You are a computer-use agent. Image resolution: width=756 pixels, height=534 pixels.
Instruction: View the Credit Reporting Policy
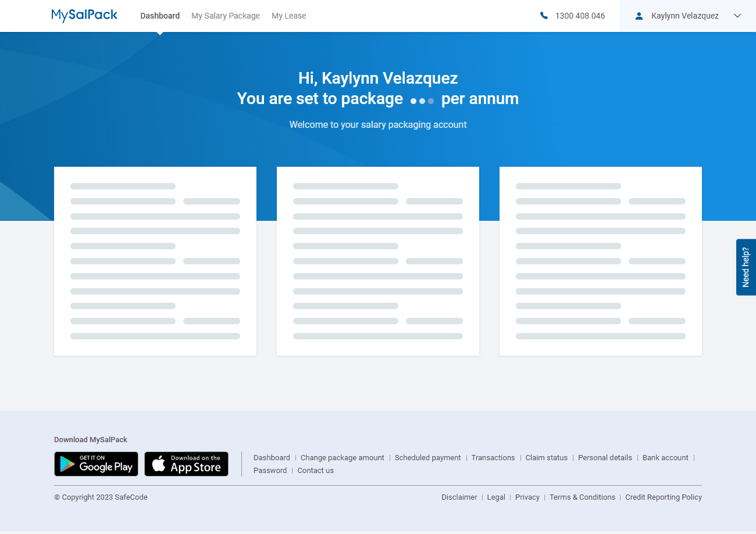point(663,497)
